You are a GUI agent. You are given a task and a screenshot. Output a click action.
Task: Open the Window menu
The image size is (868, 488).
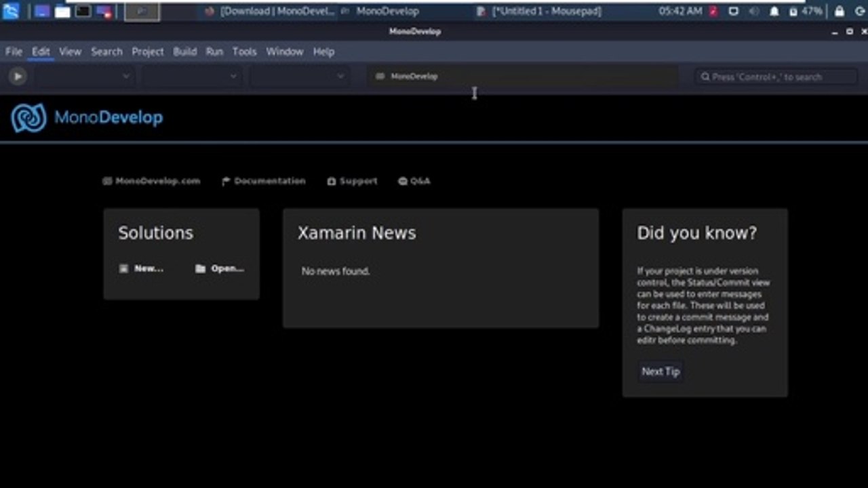coord(284,52)
